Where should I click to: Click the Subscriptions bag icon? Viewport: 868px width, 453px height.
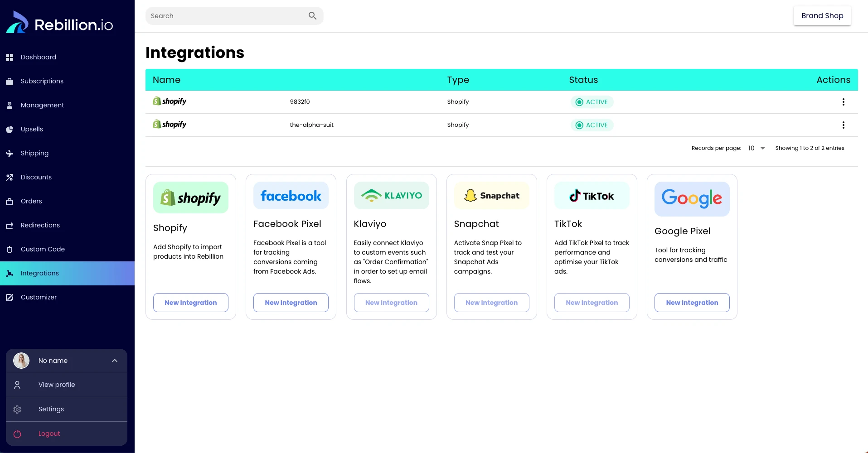click(x=10, y=81)
